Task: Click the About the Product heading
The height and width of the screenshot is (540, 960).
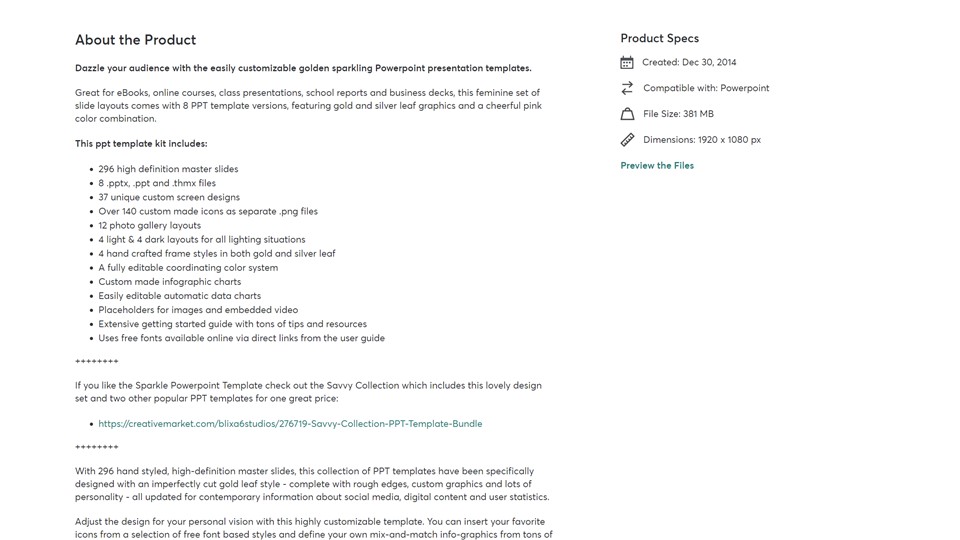Action: pos(135,40)
